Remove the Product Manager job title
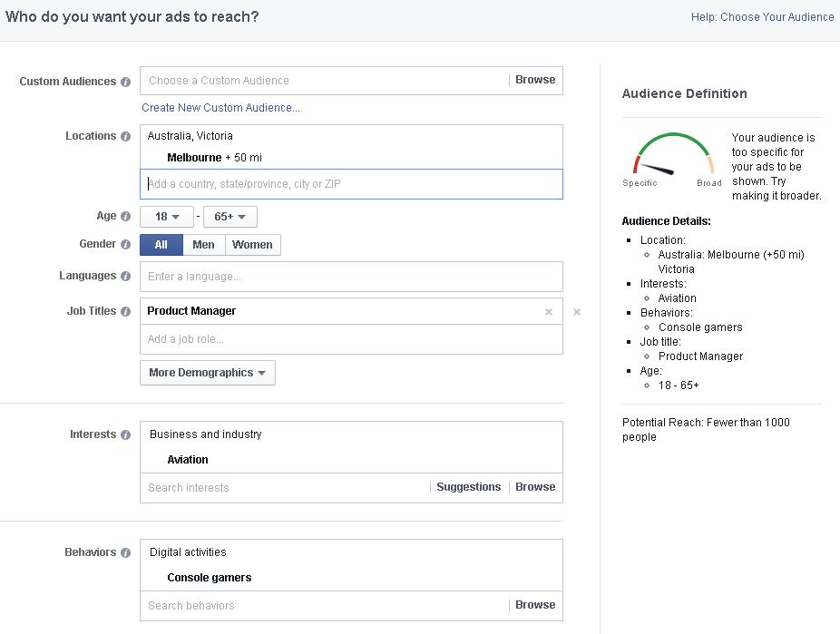The width and height of the screenshot is (840, 634). tap(548, 312)
